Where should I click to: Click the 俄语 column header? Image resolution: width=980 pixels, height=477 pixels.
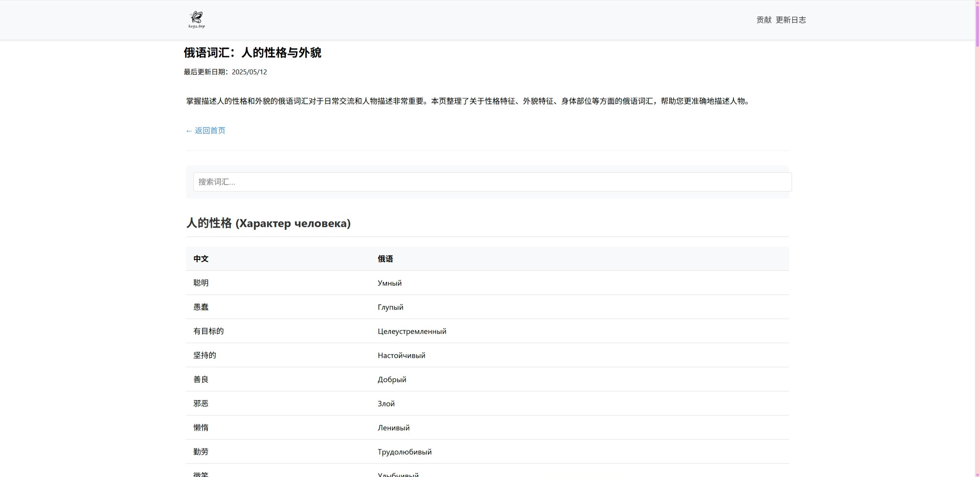[x=385, y=258]
